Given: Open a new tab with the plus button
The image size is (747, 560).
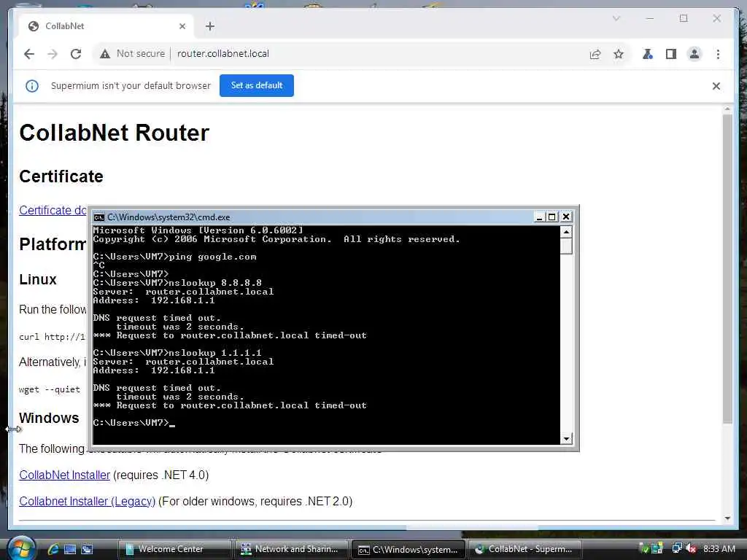Looking at the screenshot, I should click(210, 26).
